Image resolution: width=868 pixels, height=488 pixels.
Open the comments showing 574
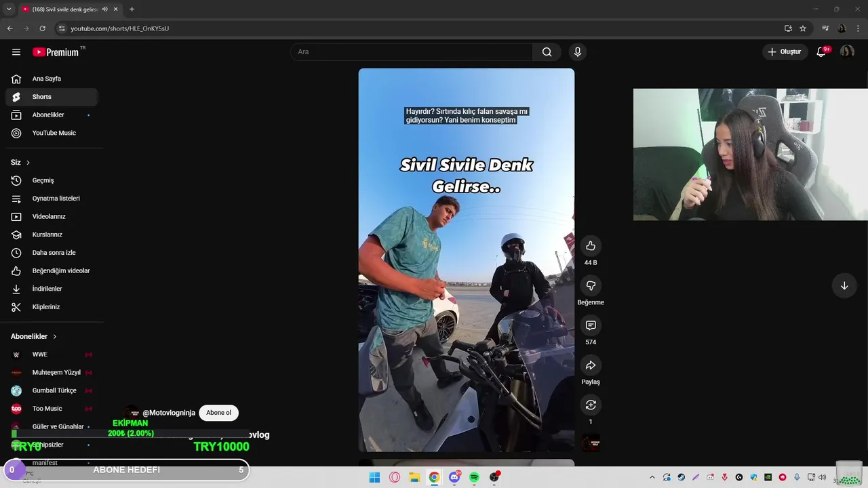(x=591, y=325)
